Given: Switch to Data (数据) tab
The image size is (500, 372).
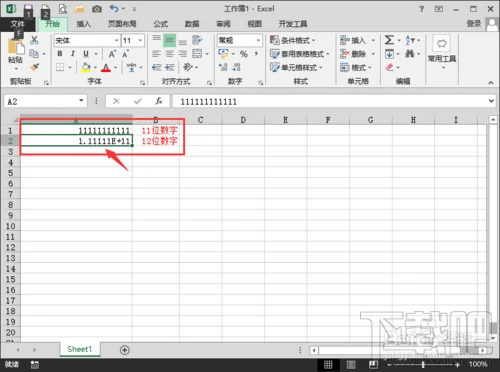Looking at the screenshot, I should coord(192,24).
